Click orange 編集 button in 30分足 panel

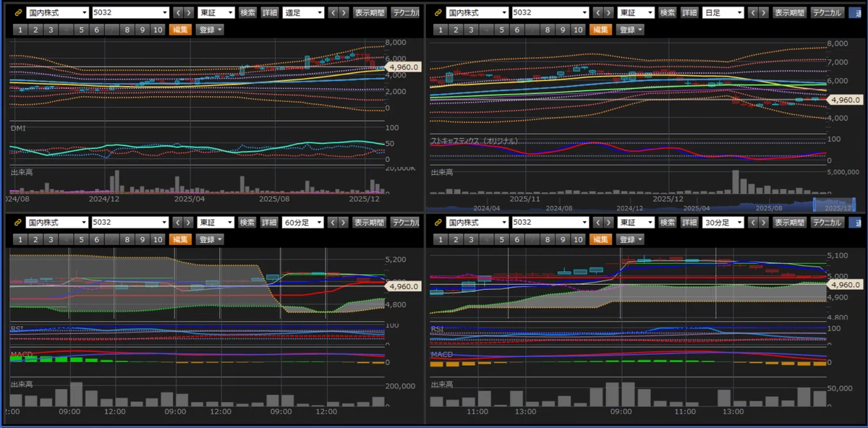pos(599,239)
